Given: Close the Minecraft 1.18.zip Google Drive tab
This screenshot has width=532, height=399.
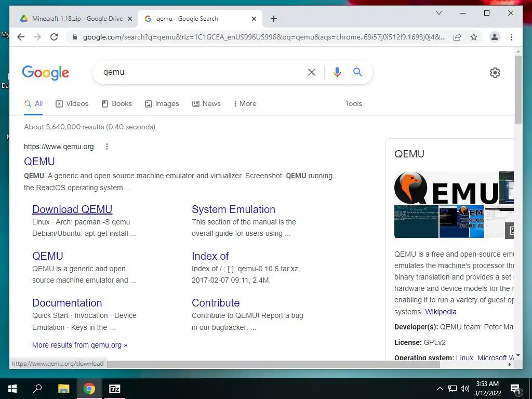Looking at the screenshot, I should [x=129, y=19].
